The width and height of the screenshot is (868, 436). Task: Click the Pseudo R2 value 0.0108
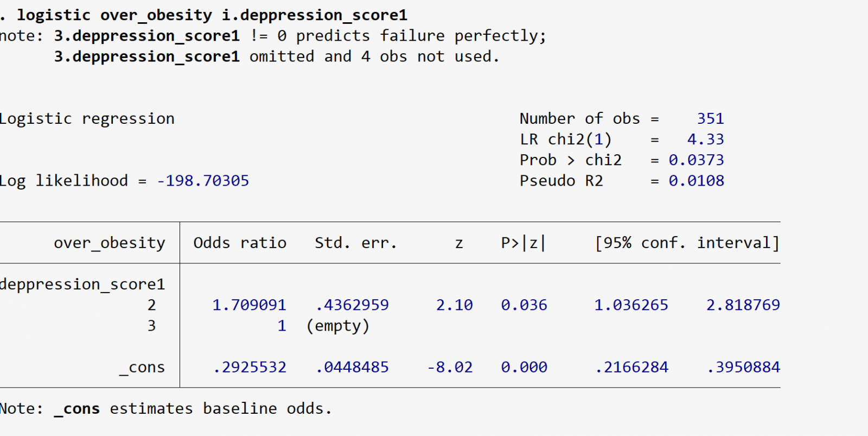(696, 181)
